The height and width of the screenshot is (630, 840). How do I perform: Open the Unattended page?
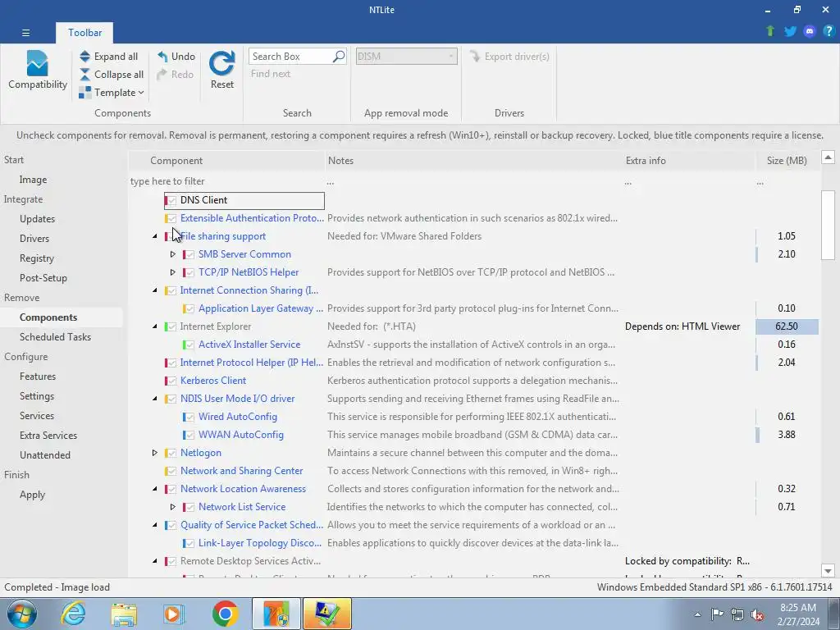[x=45, y=455]
